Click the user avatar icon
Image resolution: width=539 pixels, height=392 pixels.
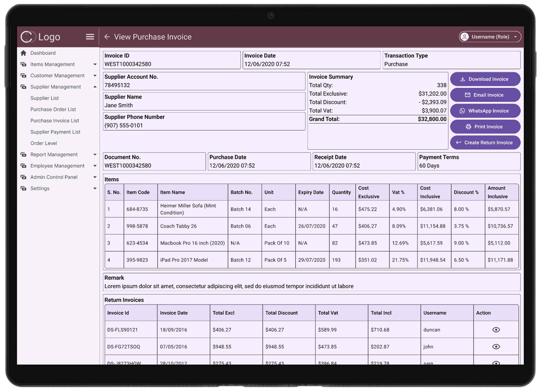click(x=464, y=37)
